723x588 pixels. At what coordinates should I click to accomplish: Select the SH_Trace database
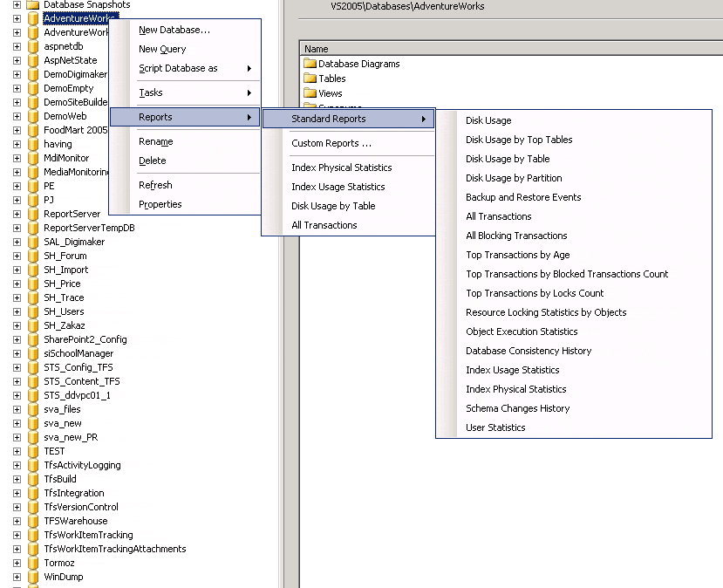(64, 297)
